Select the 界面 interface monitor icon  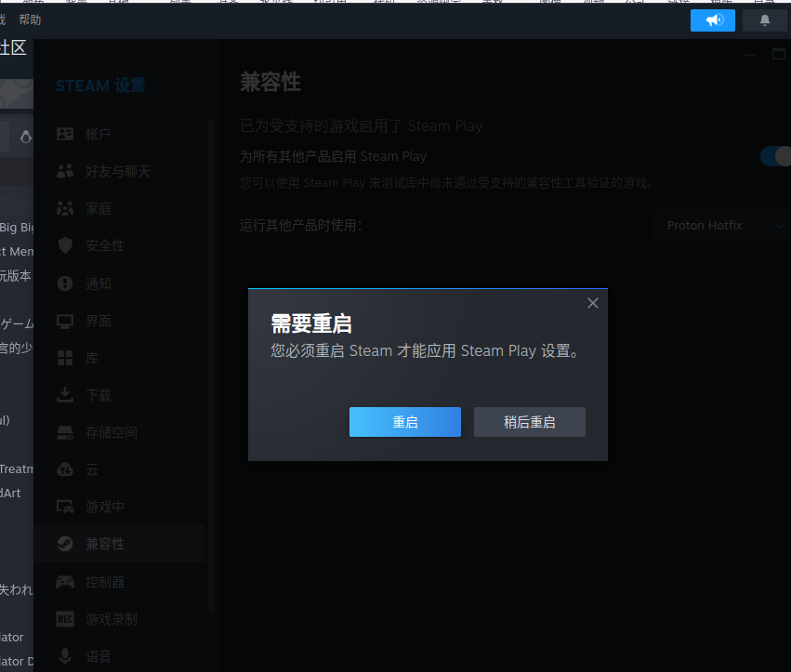[65, 321]
